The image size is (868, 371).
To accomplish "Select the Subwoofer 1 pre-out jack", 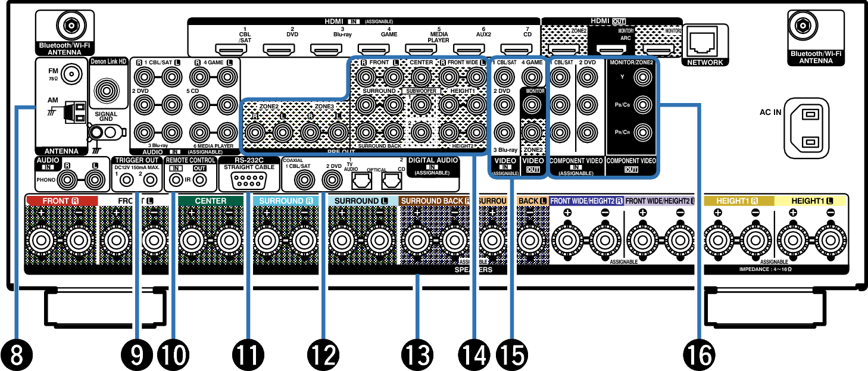I will pyautogui.click(x=421, y=105).
